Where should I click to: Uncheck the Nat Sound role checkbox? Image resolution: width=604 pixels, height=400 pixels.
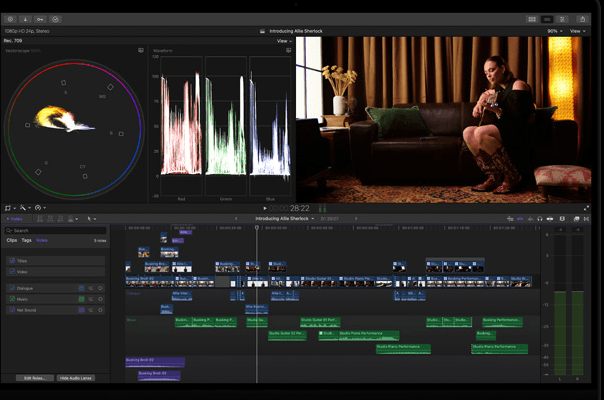click(x=12, y=310)
